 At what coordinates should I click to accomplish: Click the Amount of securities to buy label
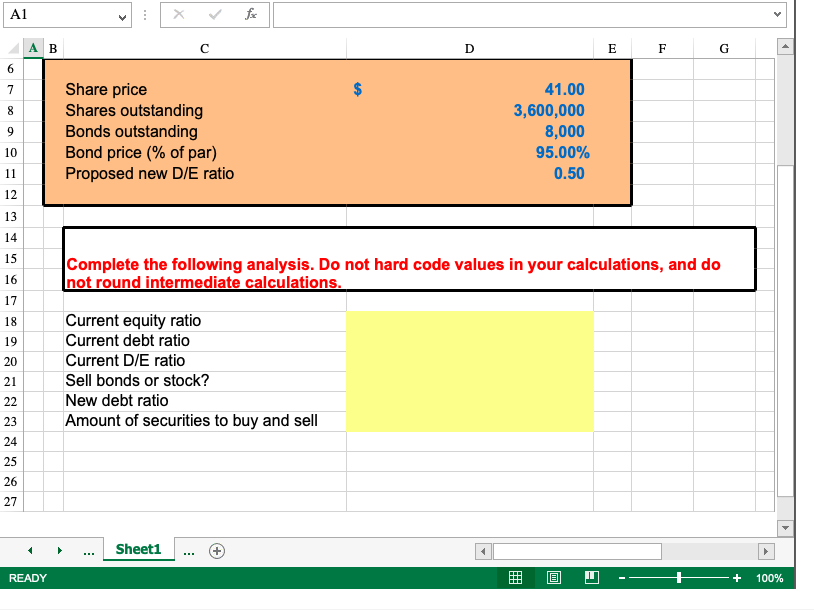coord(191,420)
